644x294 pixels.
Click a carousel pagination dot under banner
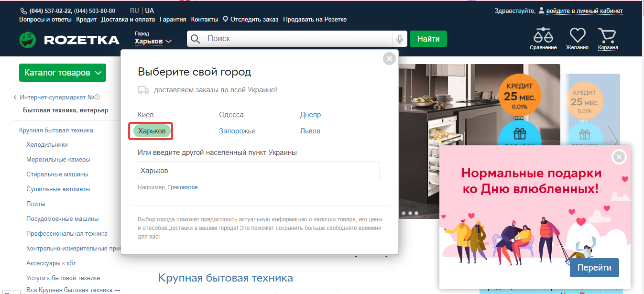pos(410,213)
